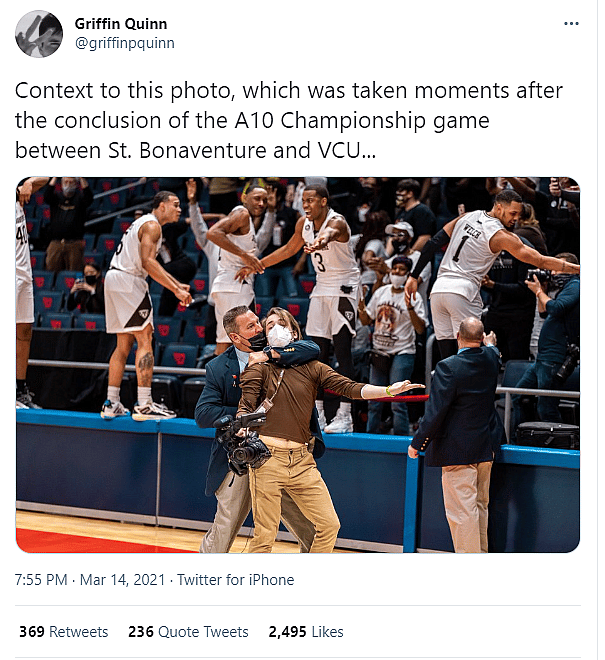
Task: Click the number 236 quote count
Action: pyautogui.click(x=141, y=632)
